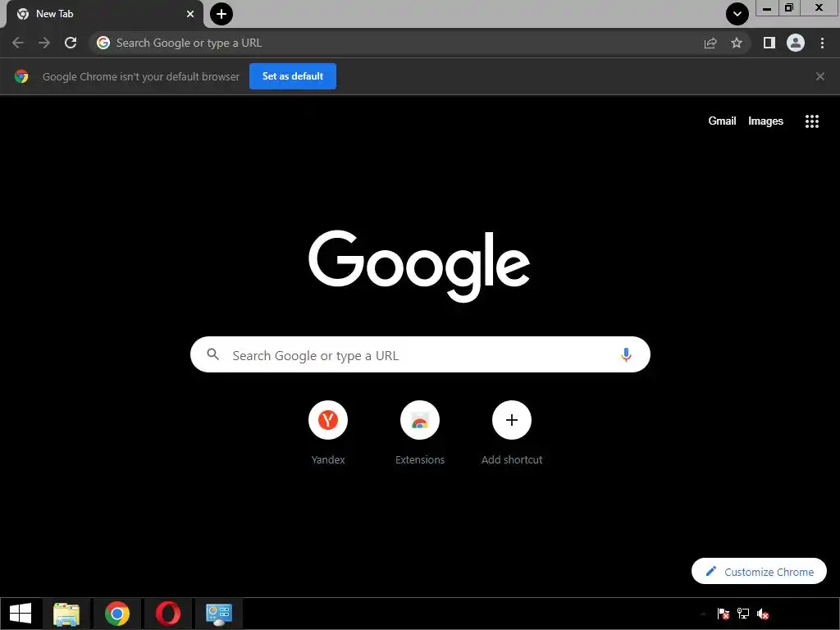Image resolution: width=840 pixels, height=630 pixels.
Task: Open Chrome three-dot menu
Action: [822, 43]
